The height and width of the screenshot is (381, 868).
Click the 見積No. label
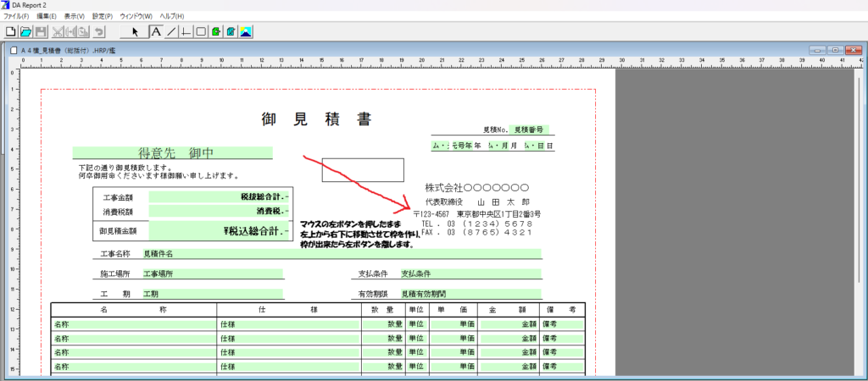(x=495, y=130)
